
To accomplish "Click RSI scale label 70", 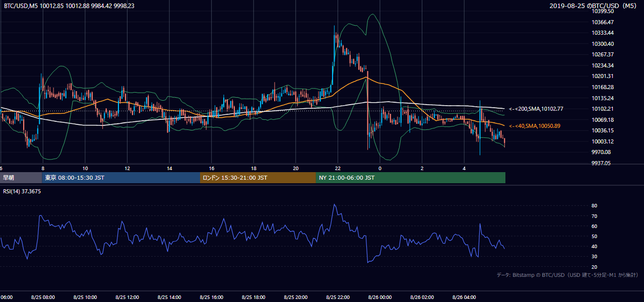I will pos(594,216).
